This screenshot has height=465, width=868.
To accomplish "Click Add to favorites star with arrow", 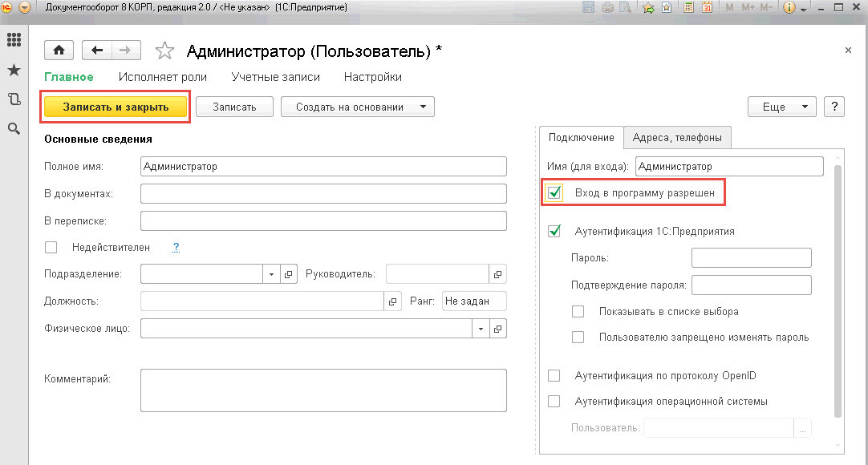I will (648, 8).
